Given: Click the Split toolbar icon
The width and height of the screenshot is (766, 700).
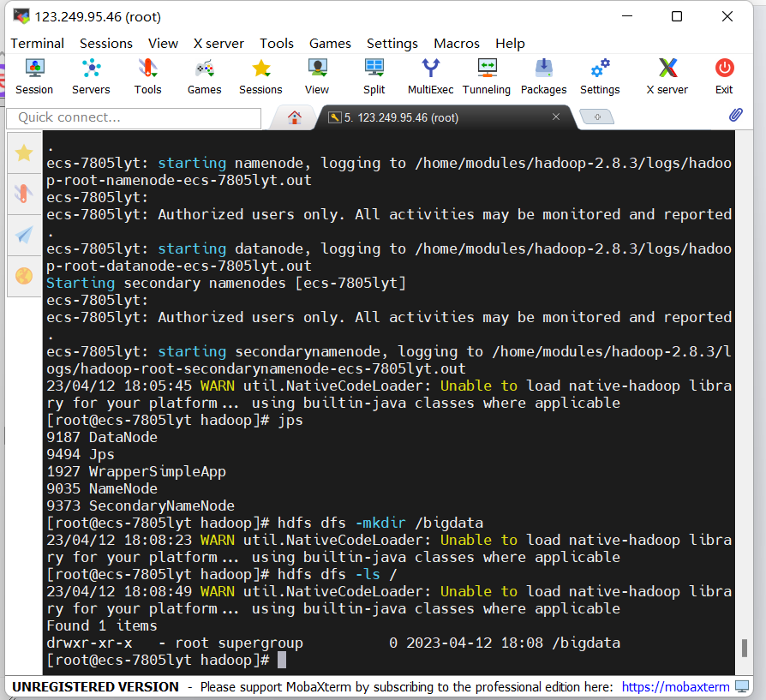Looking at the screenshot, I should click(374, 76).
